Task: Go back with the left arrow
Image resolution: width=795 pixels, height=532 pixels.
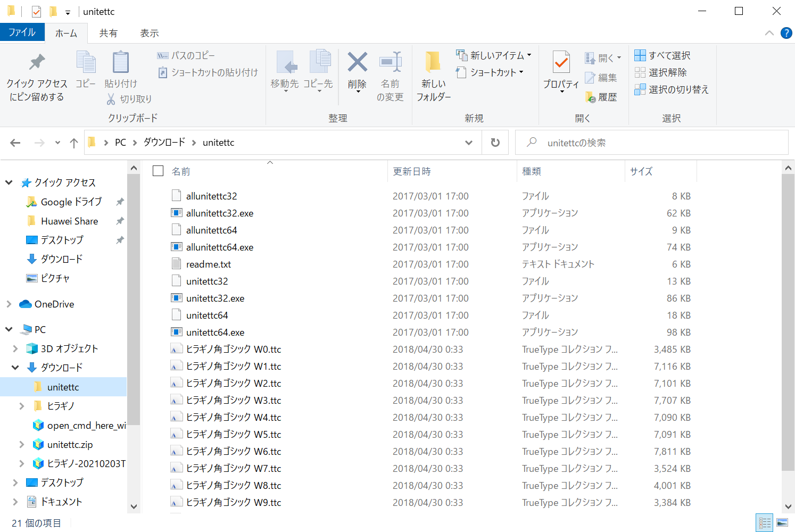Action: [x=15, y=143]
